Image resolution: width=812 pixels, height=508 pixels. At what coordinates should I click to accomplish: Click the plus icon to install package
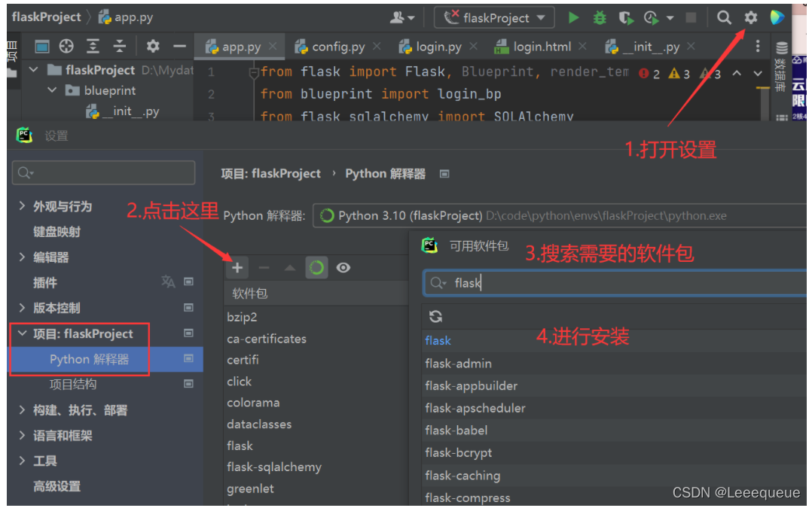(x=237, y=267)
